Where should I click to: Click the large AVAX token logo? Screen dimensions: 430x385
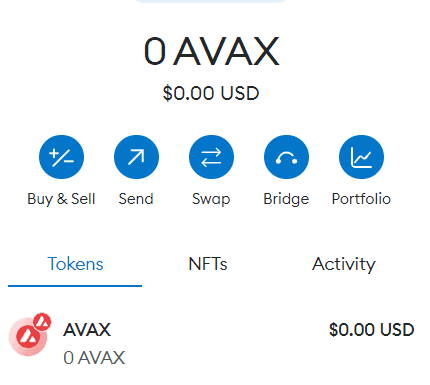[28, 337]
